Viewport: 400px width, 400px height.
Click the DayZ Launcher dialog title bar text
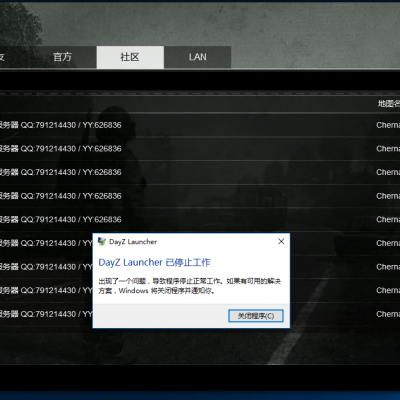133,242
